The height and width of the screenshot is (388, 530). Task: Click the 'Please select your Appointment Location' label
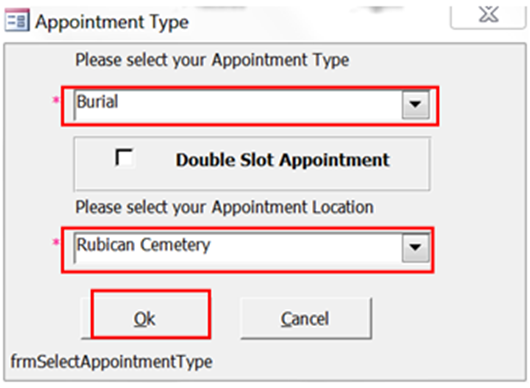(224, 207)
